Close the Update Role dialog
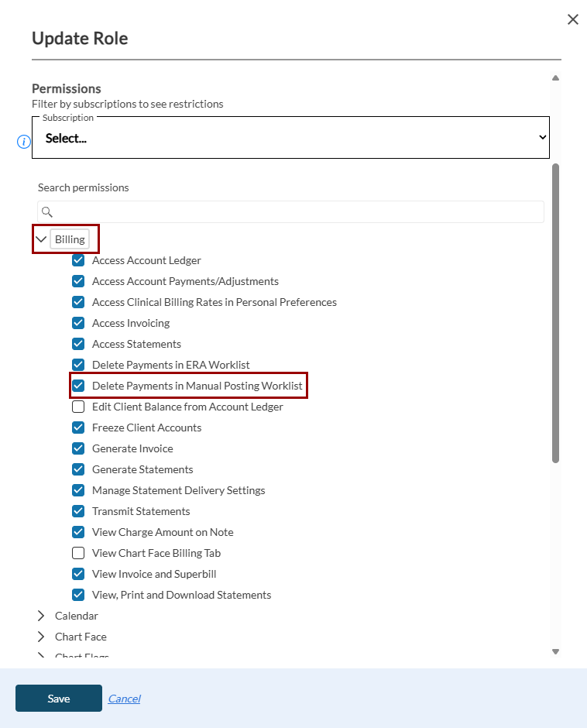The image size is (587, 728). [x=573, y=19]
